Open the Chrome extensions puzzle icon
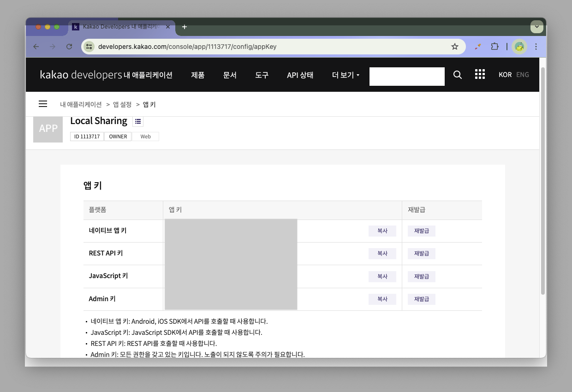 click(x=495, y=47)
